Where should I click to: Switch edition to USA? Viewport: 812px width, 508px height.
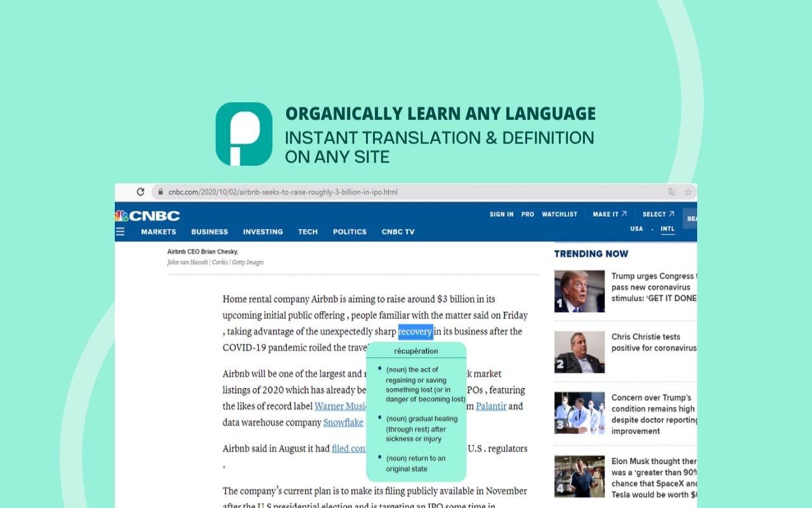click(636, 229)
